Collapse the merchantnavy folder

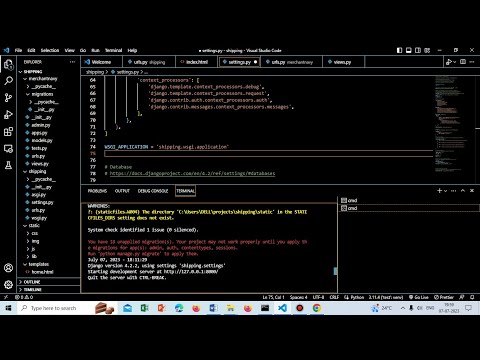point(43,79)
